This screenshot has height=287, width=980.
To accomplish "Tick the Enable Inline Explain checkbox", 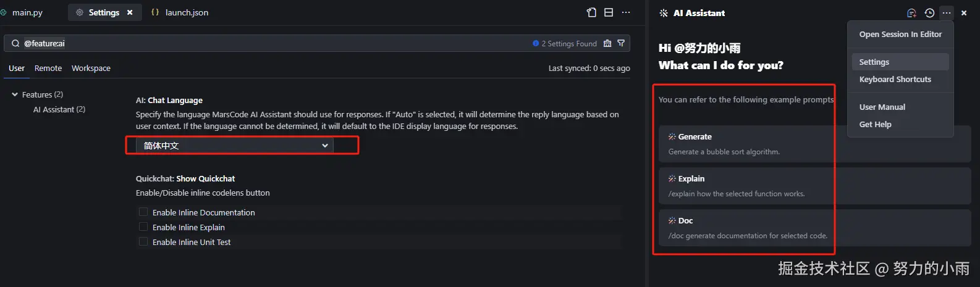I will (143, 227).
